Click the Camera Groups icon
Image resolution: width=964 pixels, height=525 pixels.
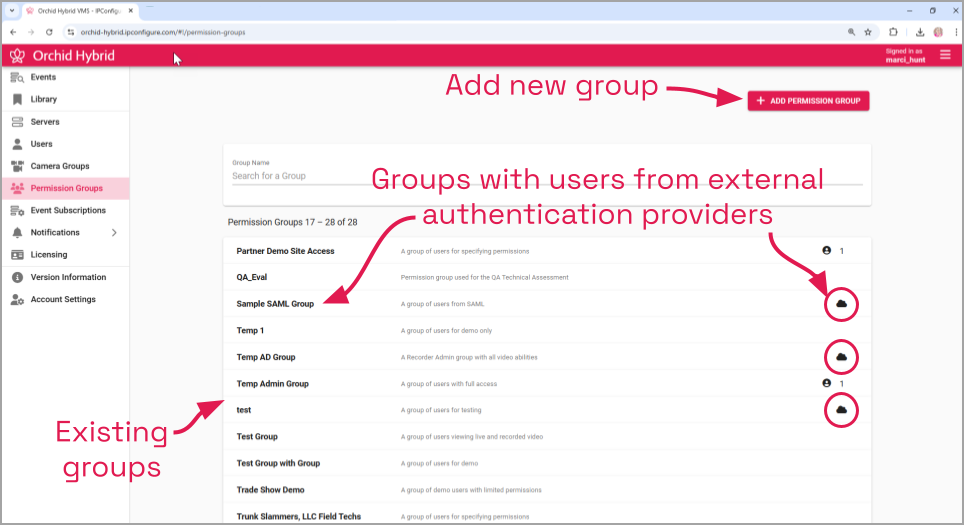click(17, 166)
